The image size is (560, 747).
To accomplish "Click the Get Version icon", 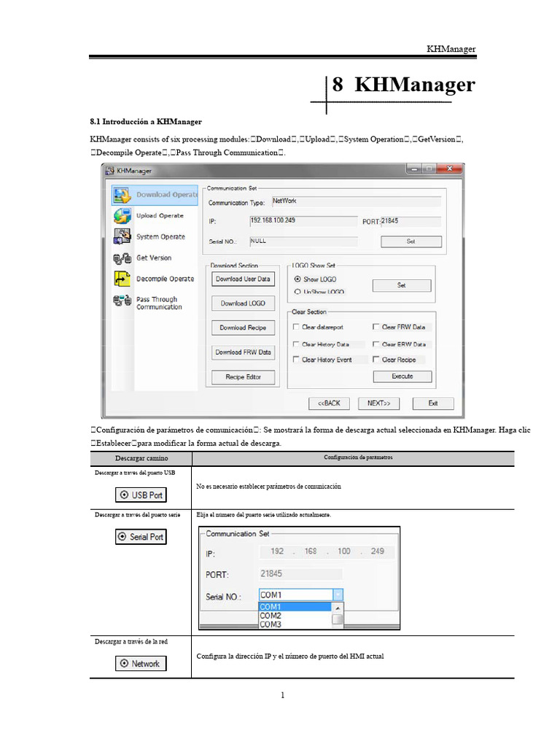I will 122,258.
